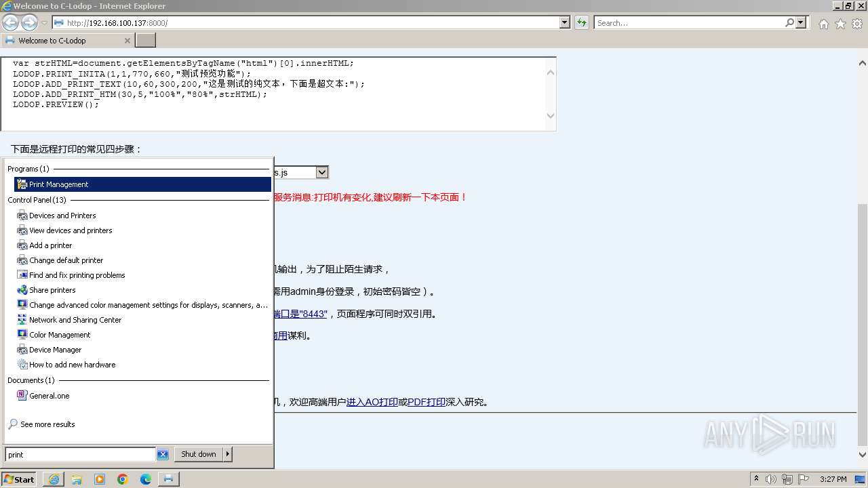Open Devices and Printers
Screen dimensions: 868x488
tap(62, 216)
